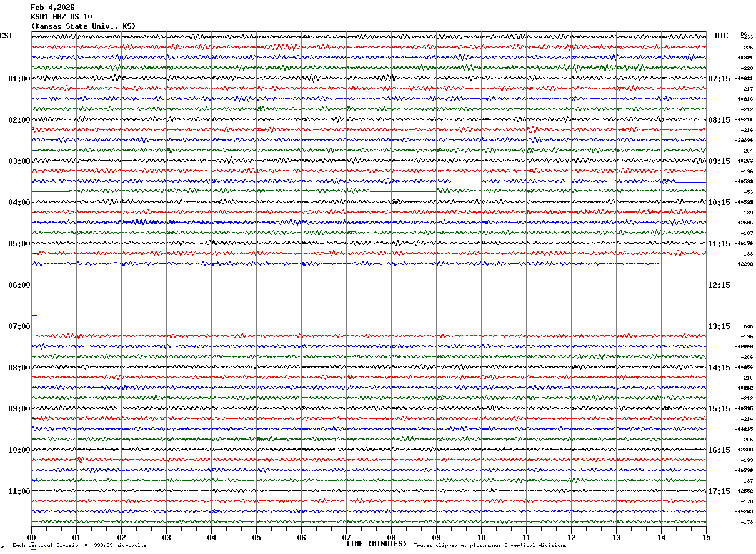
Task: Pick minute tick "07" on bottom axis
Action: click(x=346, y=537)
